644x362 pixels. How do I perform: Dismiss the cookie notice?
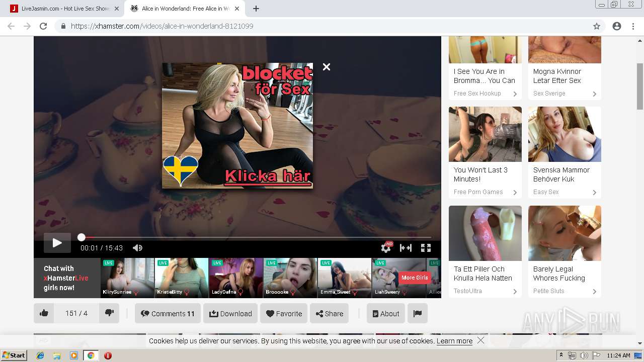[480, 340]
